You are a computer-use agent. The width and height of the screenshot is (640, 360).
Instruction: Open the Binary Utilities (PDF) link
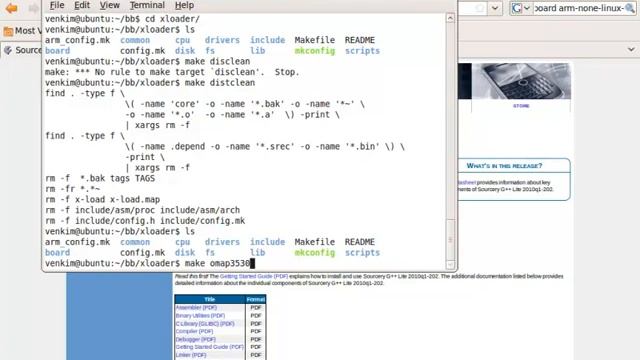[200, 316]
